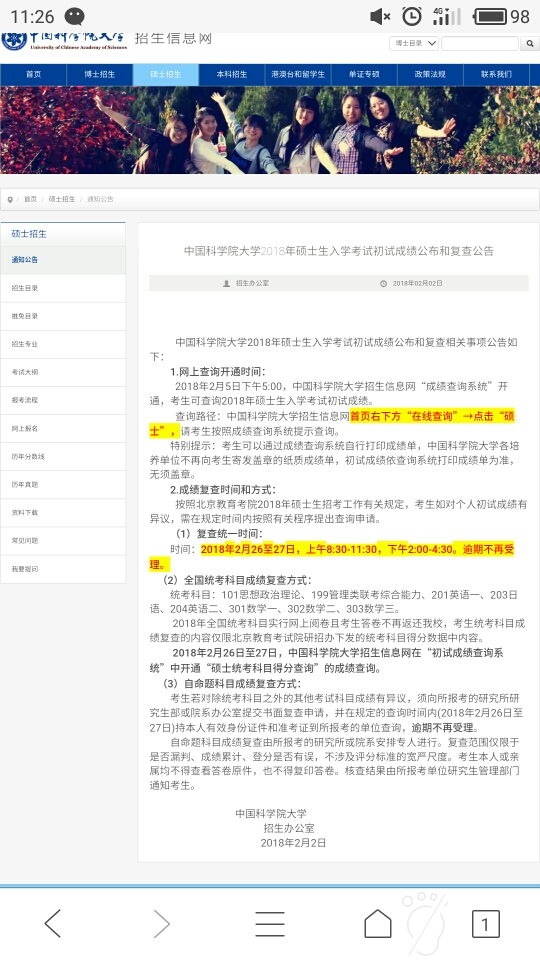Expand the 博士目录 search category dropdown
This screenshot has height=960, width=540.
414,43
